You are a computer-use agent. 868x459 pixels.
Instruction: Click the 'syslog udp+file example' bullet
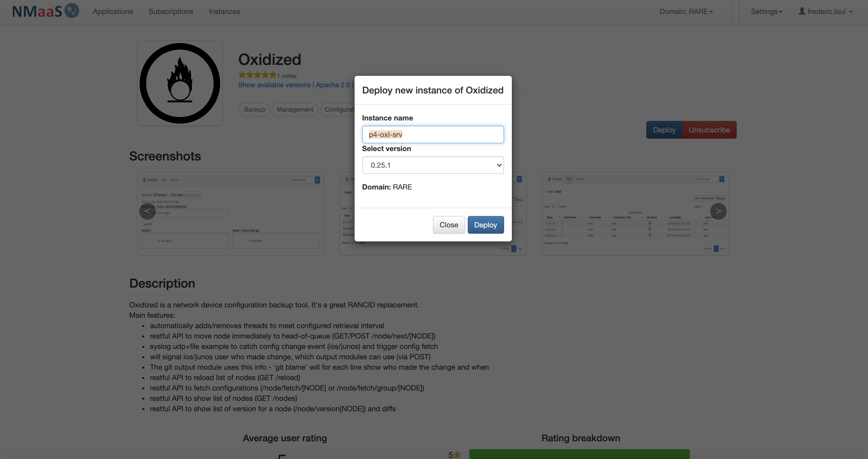pos(294,346)
